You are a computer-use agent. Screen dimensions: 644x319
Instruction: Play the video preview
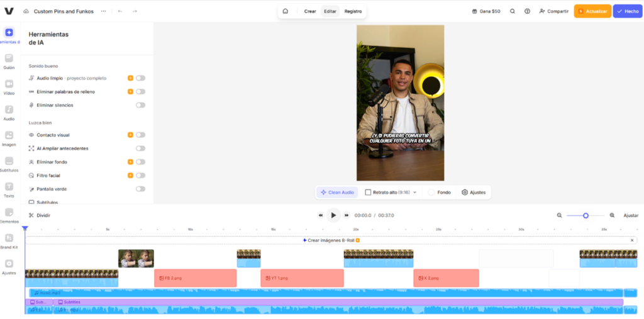tap(333, 215)
